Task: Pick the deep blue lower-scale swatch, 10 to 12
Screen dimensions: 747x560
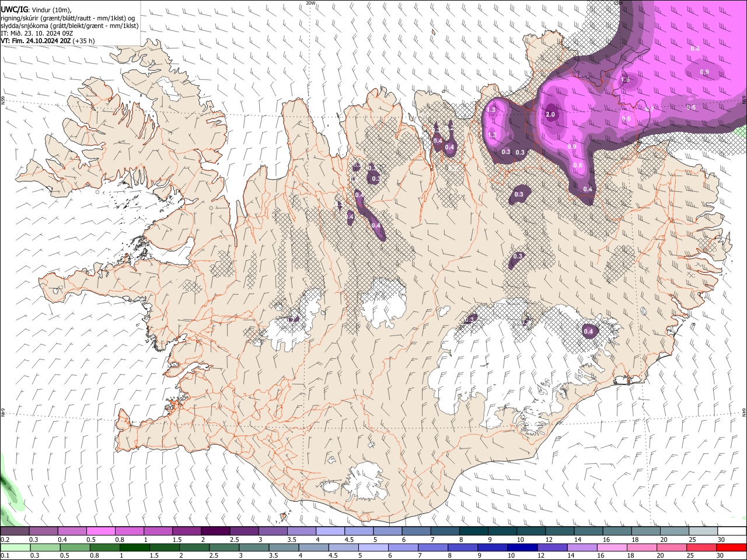Action: 522,547
